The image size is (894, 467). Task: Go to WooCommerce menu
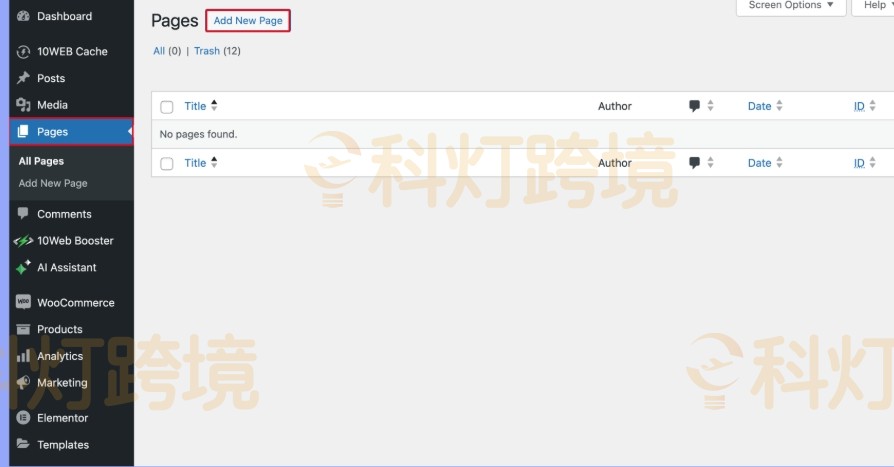[x=71, y=302]
